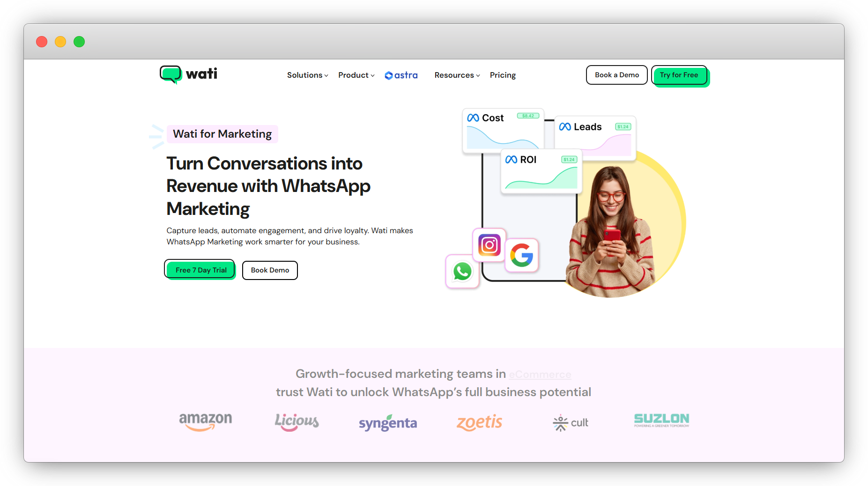The width and height of the screenshot is (868, 486).
Task: Open the Leads chart card
Action: (595, 138)
